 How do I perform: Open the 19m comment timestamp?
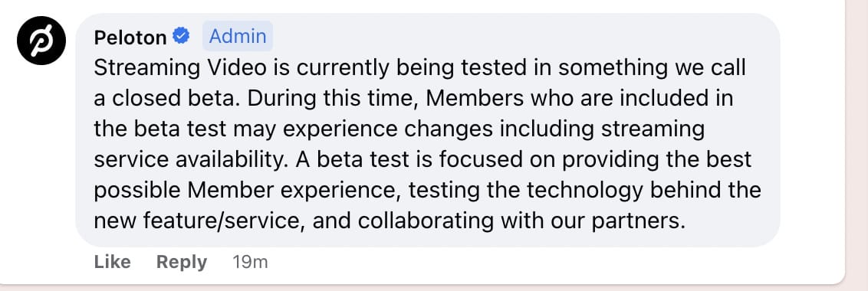pos(250,262)
